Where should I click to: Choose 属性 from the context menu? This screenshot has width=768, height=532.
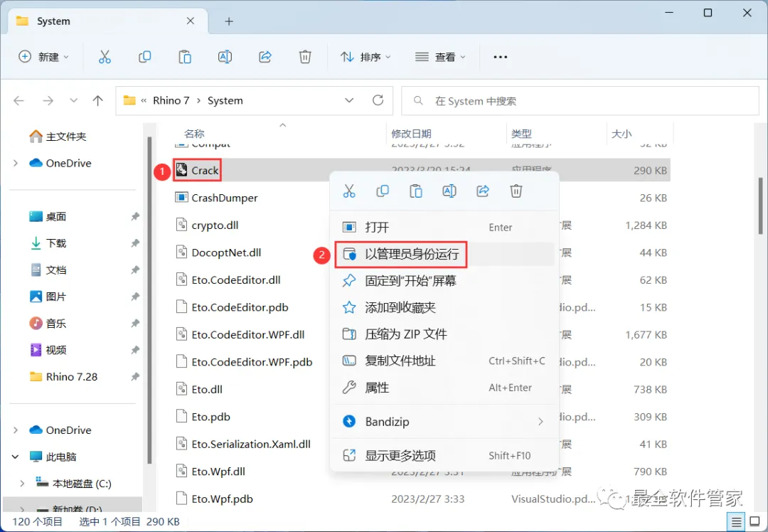coord(443,388)
